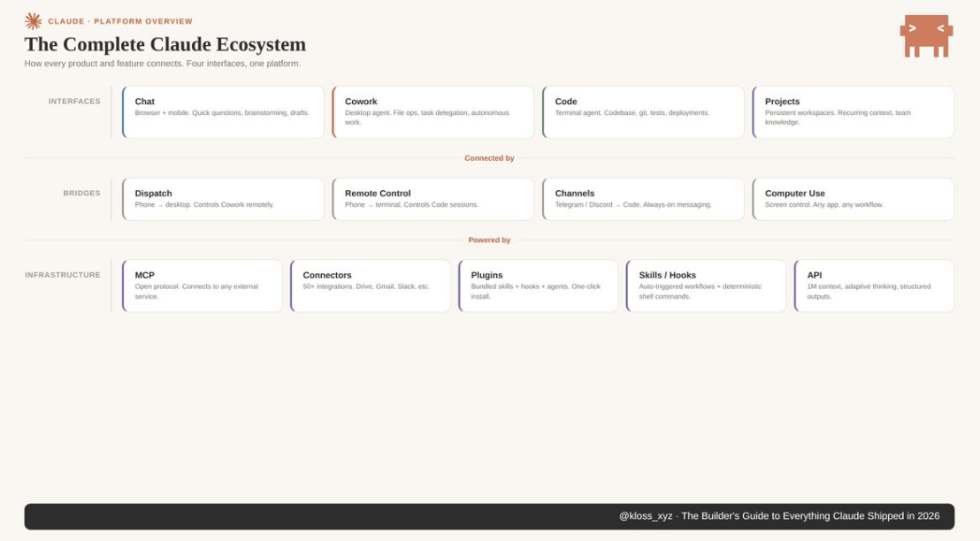
Task: Open the Code terminal agent card
Action: point(643,112)
